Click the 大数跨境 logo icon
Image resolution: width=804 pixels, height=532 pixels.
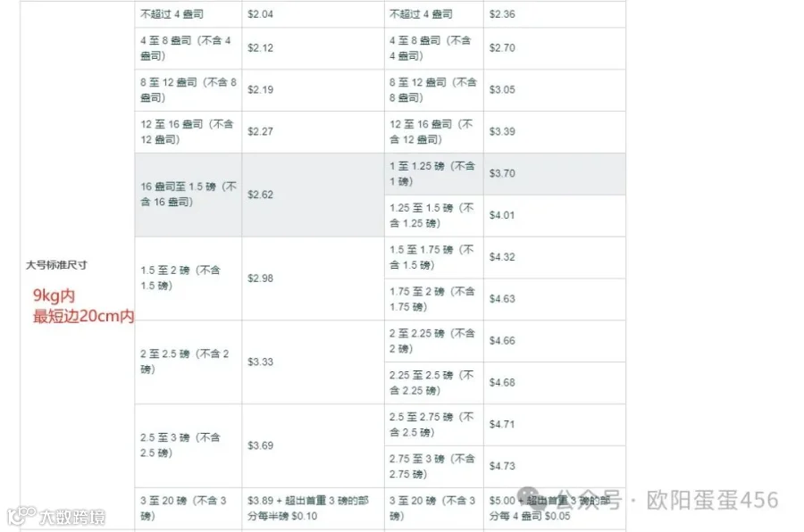click(21, 515)
